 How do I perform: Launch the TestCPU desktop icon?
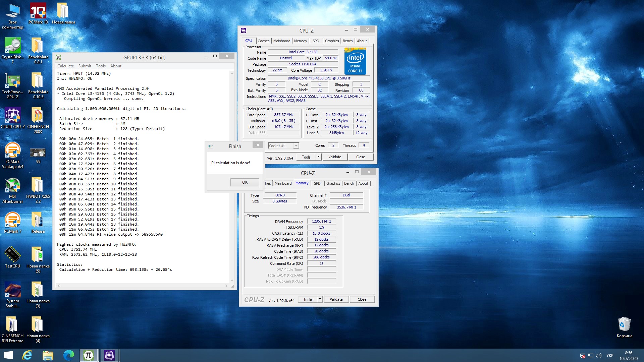coord(12,257)
